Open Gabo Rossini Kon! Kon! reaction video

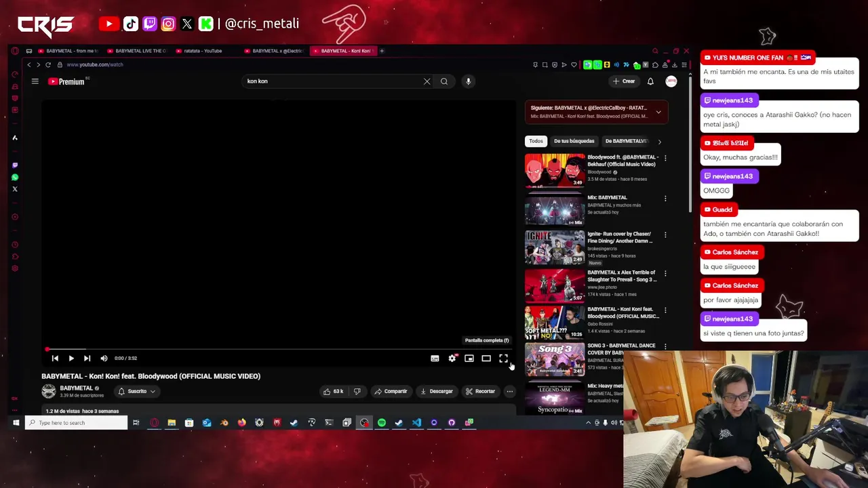[x=555, y=323]
